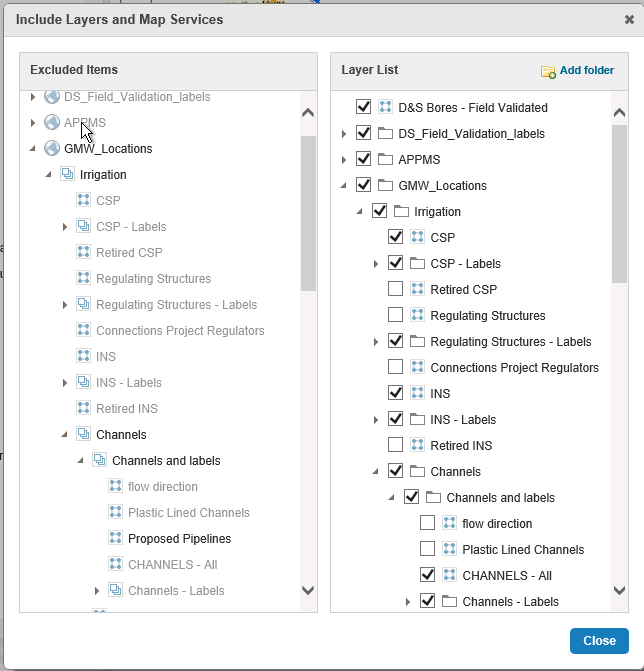Image resolution: width=644 pixels, height=671 pixels.
Task: Uncheck the INS layer checkbox
Action: click(x=395, y=393)
